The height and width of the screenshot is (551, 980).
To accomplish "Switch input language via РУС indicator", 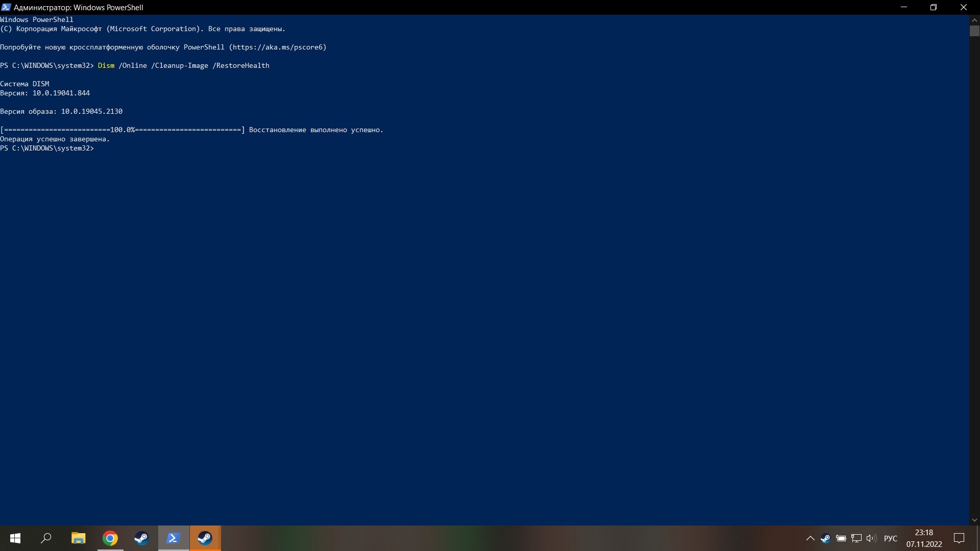I will coord(890,538).
